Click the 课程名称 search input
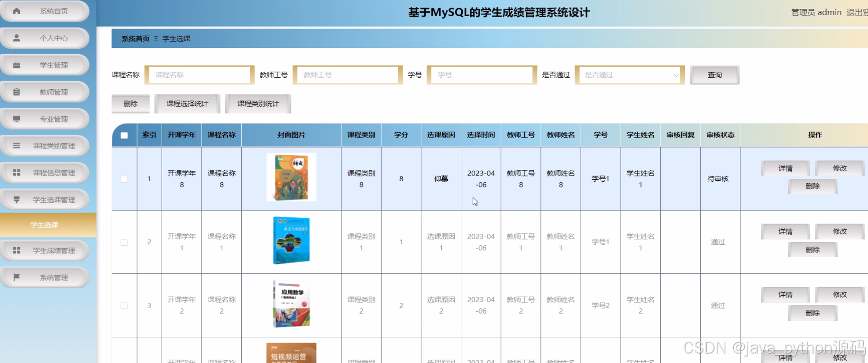The image size is (868, 363). point(199,75)
